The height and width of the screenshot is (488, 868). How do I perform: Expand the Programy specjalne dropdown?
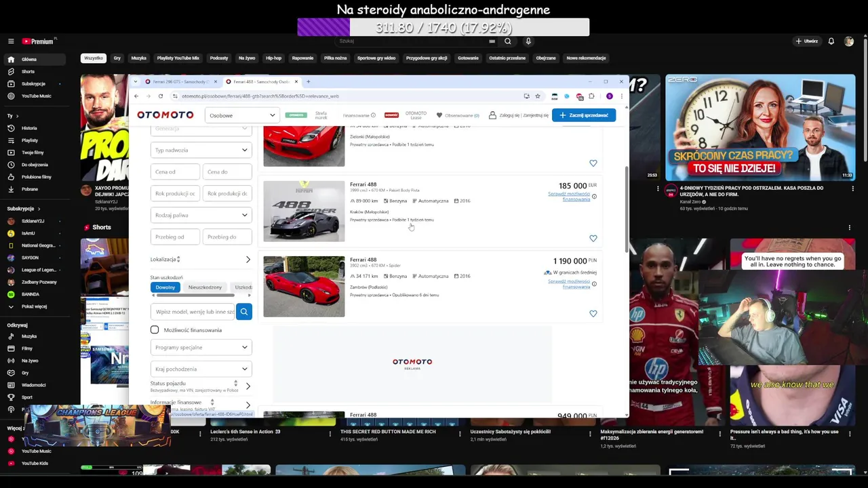201,347
